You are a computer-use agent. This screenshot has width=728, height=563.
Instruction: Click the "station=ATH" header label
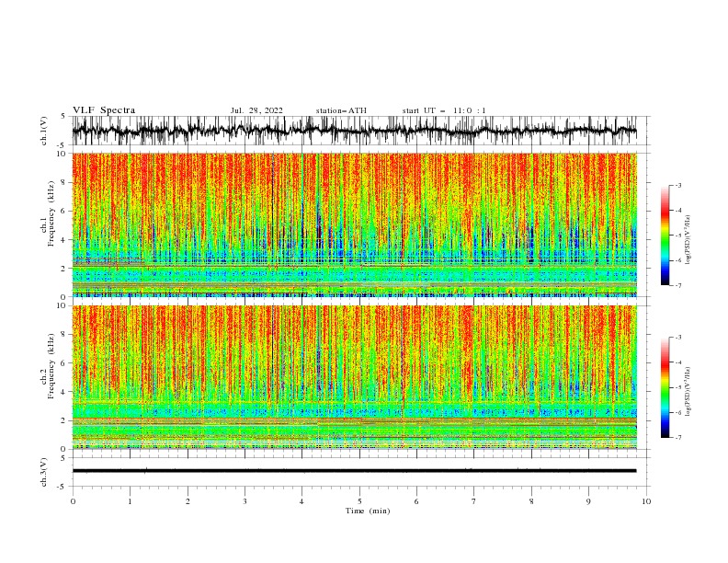(x=341, y=110)
